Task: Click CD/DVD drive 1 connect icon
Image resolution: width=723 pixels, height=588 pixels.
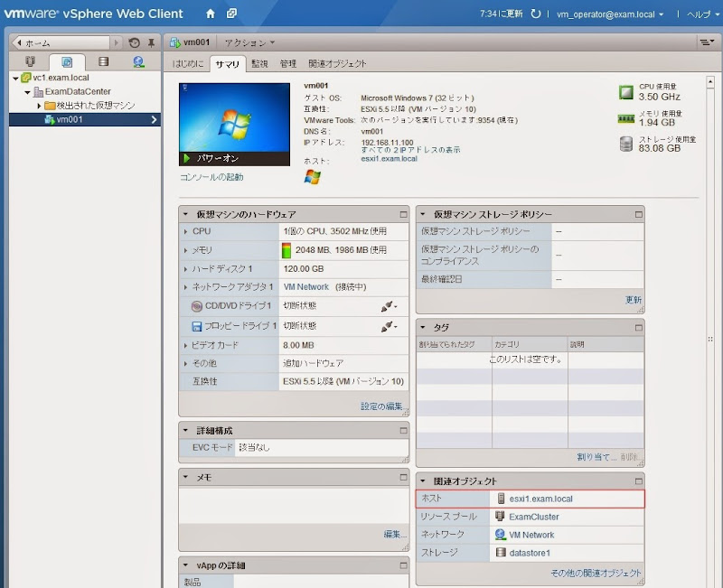Action: [x=389, y=306]
